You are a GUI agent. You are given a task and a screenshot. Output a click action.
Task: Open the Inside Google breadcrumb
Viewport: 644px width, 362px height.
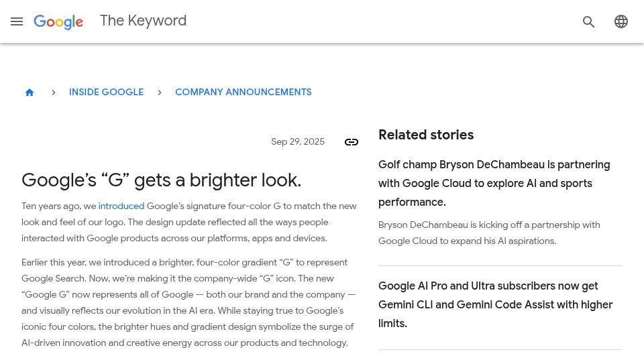(107, 92)
